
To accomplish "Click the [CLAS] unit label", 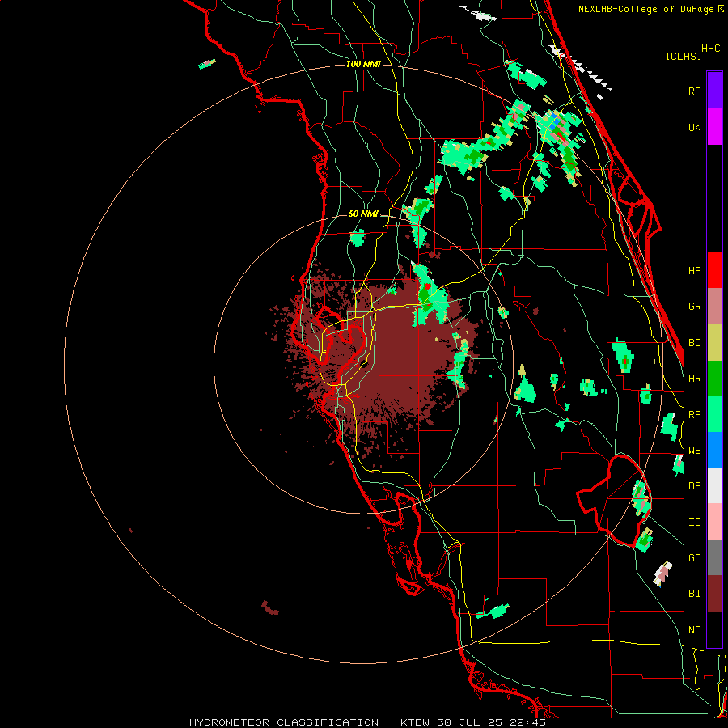I will pos(684,56).
